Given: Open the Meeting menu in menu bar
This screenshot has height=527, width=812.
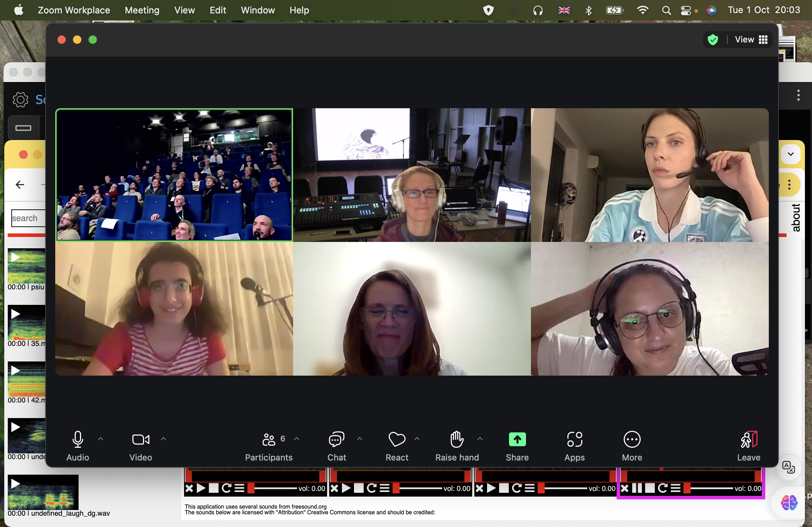Looking at the screenshot, I should click(142, 10).
